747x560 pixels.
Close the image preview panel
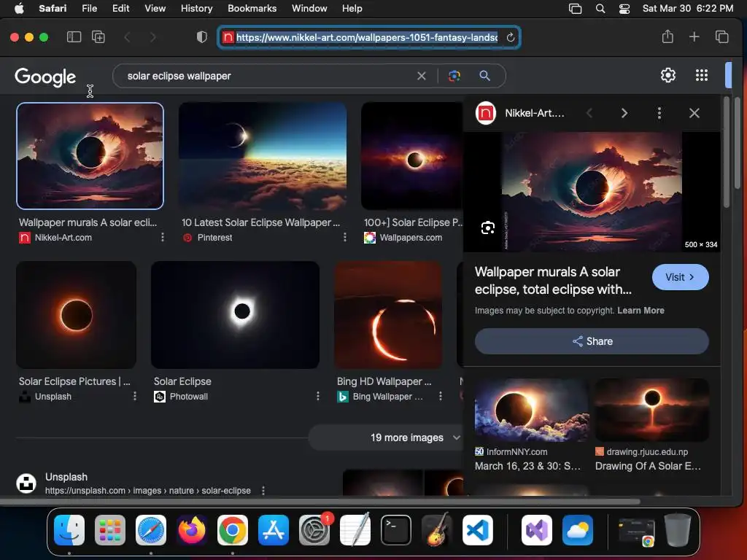tap(694, 113)
